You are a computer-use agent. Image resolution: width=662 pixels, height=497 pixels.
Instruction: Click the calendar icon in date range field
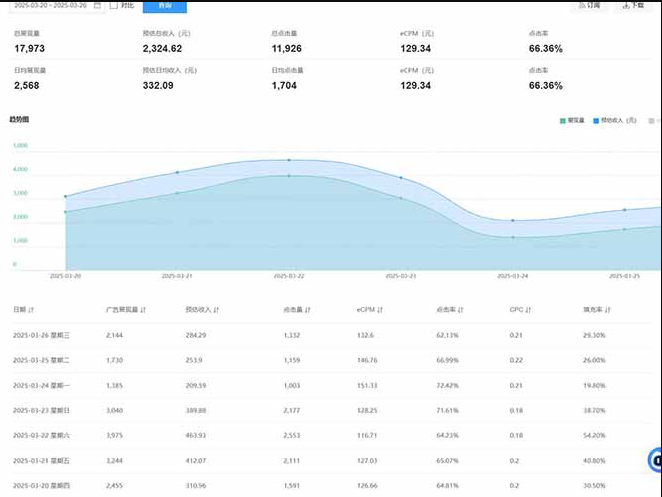point(97,5)
